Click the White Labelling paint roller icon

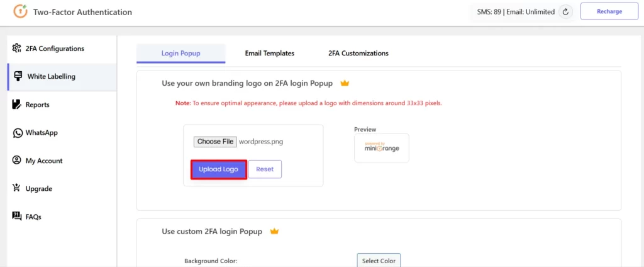click(x=18, y=76)
